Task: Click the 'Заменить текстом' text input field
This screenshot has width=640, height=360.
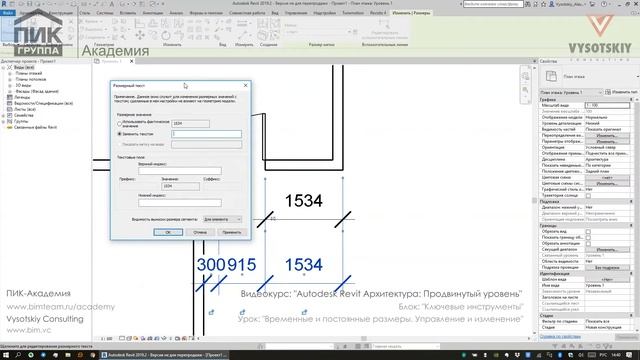Action: point(207,134)
